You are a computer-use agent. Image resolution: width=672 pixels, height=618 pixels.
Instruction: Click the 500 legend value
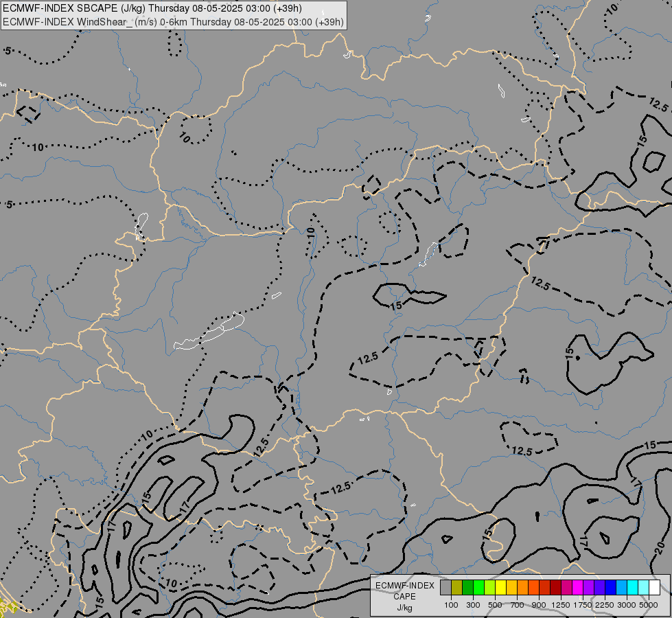[x=495, y=605]
